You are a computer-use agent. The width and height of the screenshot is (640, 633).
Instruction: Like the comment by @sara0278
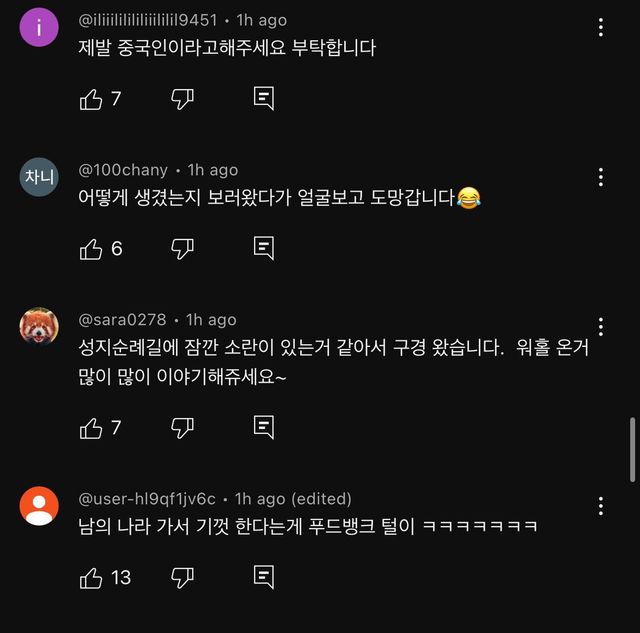91,428
